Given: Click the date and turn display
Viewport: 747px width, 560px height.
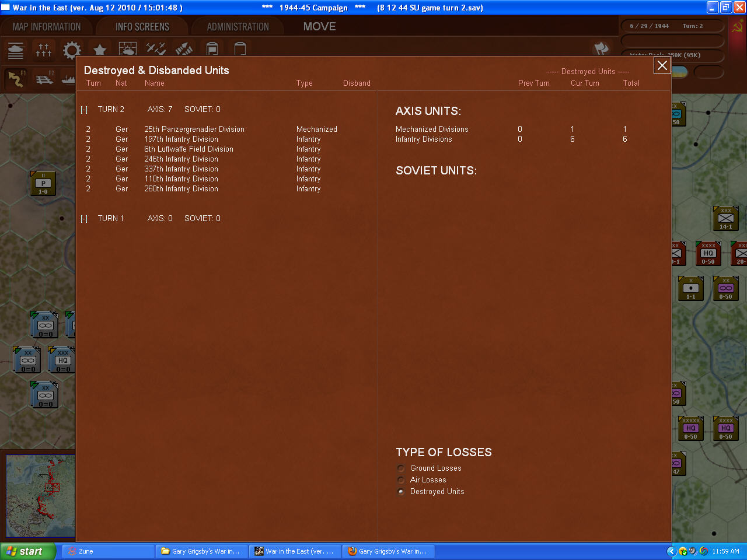Looking at the screenshot, I should (671, 26).
